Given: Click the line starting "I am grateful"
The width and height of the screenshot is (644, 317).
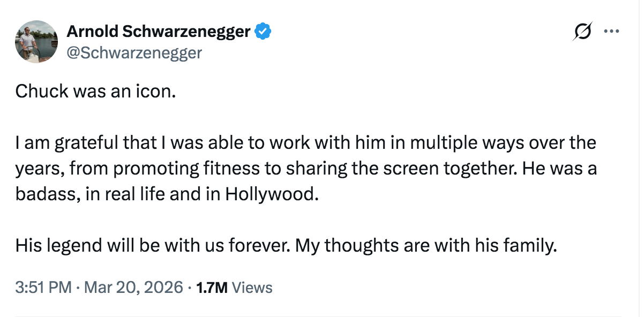Looking at the screenshot, I should click(305, 143).
